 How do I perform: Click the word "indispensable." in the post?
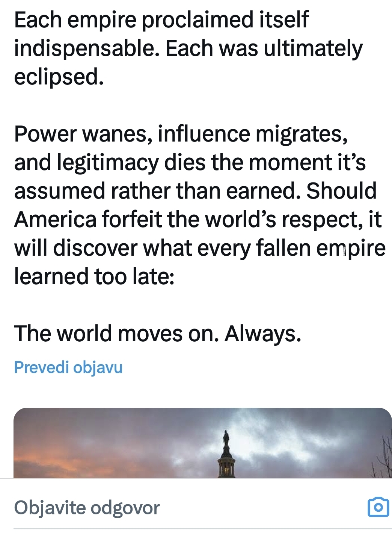[85, 48]
